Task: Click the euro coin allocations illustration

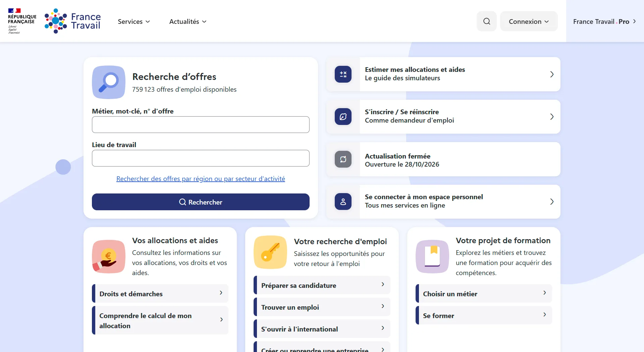Action: point(109,256)
